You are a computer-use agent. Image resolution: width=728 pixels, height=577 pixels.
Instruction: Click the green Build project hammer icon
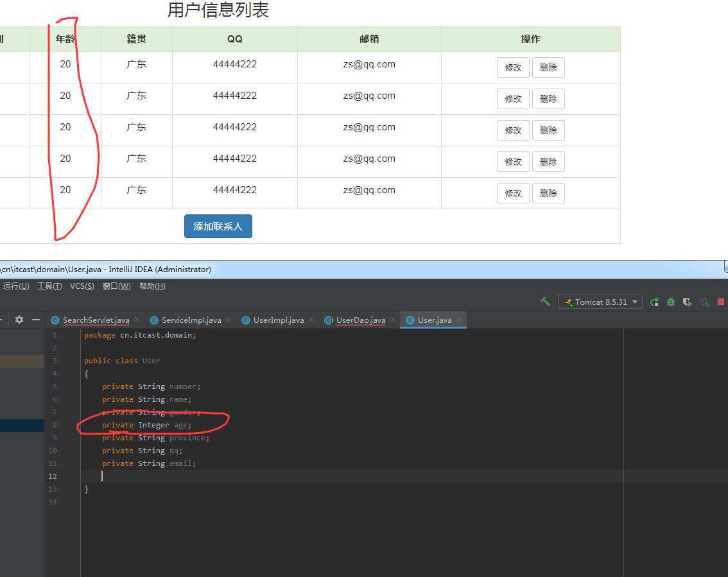[x=545, y=302]
